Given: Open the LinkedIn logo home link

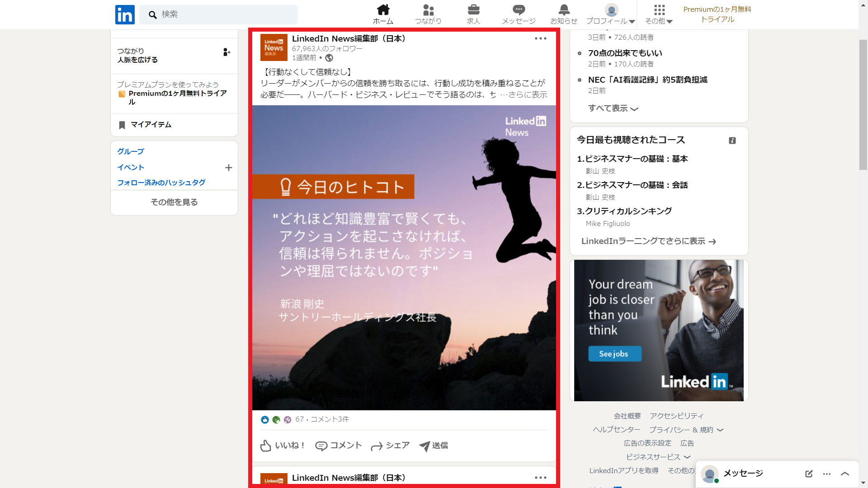Looking at the screenshot, I should pyautogui.click(x=125, y=14).
